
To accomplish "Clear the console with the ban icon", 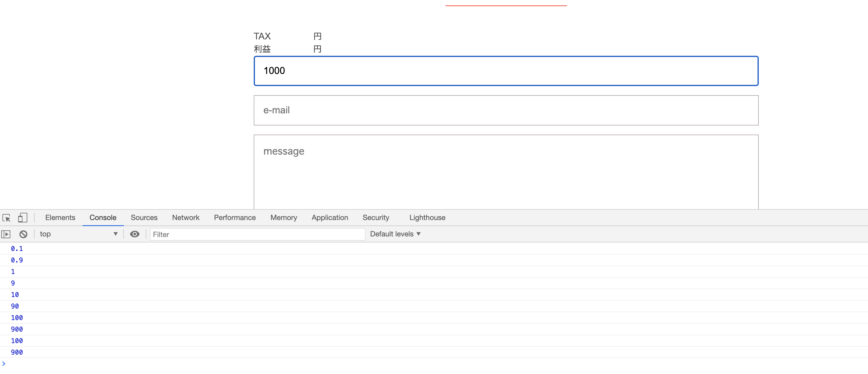I will (23, 234).
